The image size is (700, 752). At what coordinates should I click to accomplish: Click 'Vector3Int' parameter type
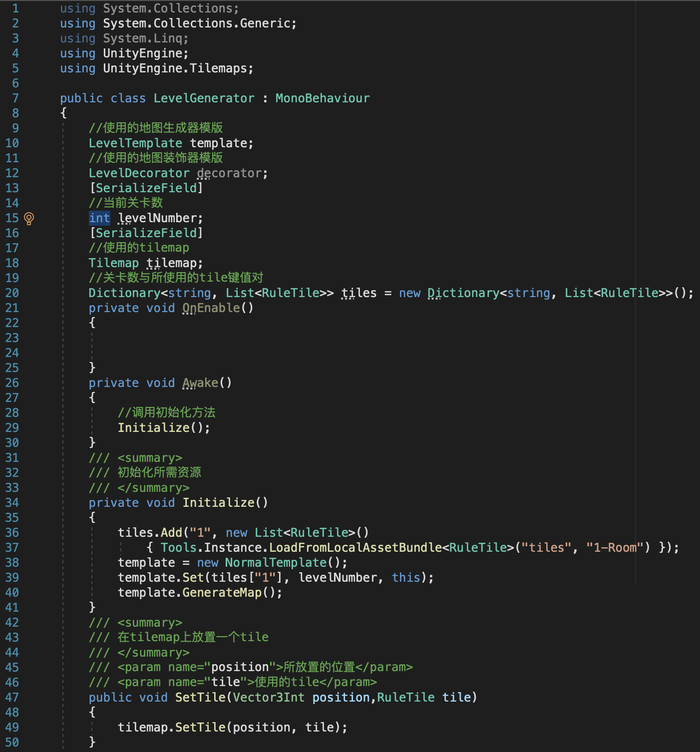269,698
